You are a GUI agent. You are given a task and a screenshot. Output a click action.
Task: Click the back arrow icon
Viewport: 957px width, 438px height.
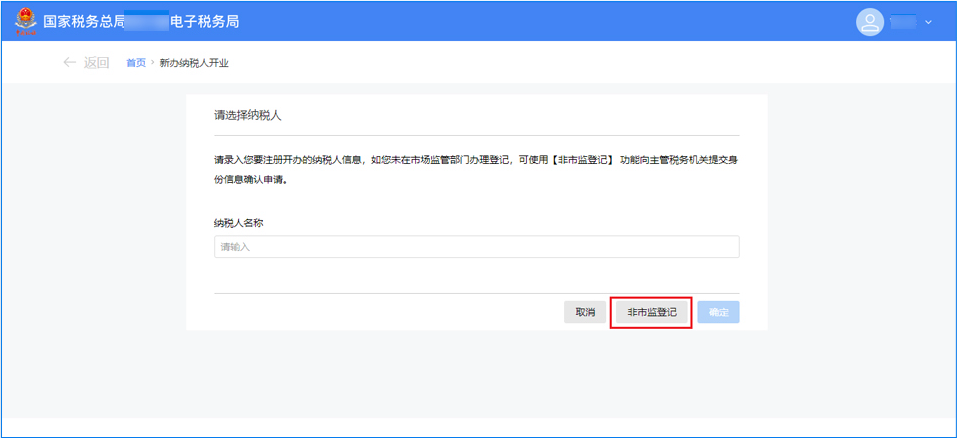(69, 62)
